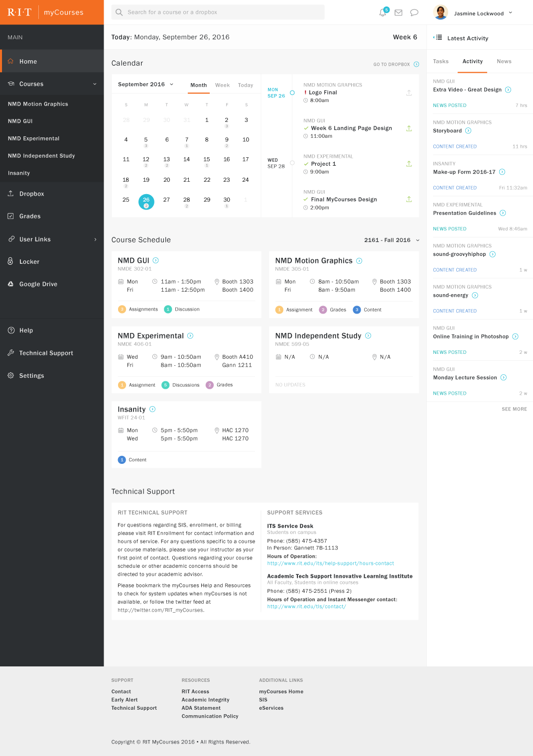
Task: Click GO TO DROPBOX link
Action: tap(396, 64)
